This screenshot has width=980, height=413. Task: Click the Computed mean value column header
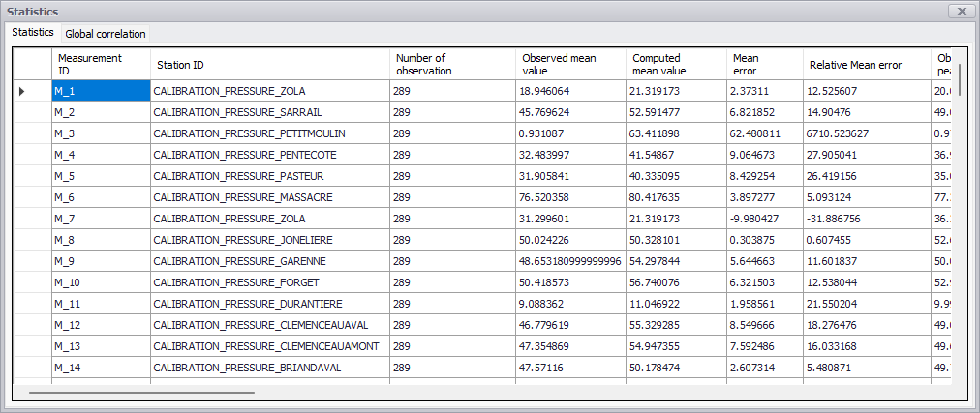tap(676, 64)
